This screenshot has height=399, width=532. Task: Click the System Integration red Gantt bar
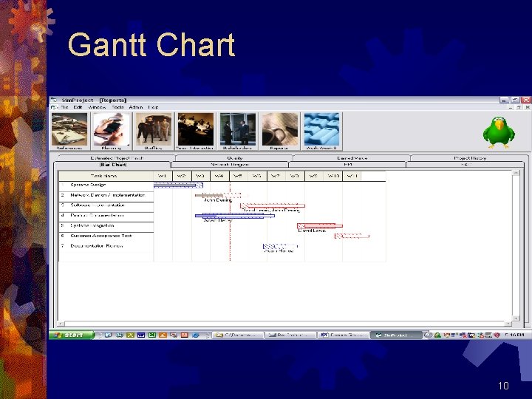click(320, 226)
